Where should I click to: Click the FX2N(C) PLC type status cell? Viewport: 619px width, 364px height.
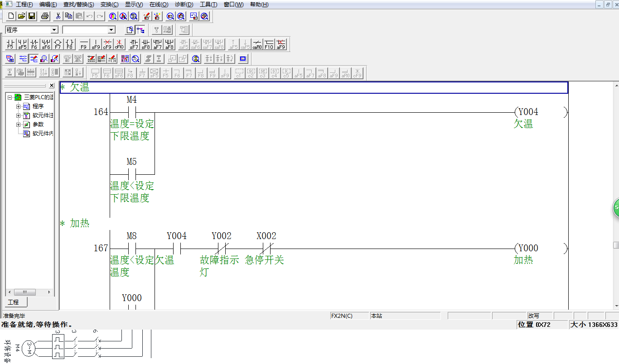point(349,316)
